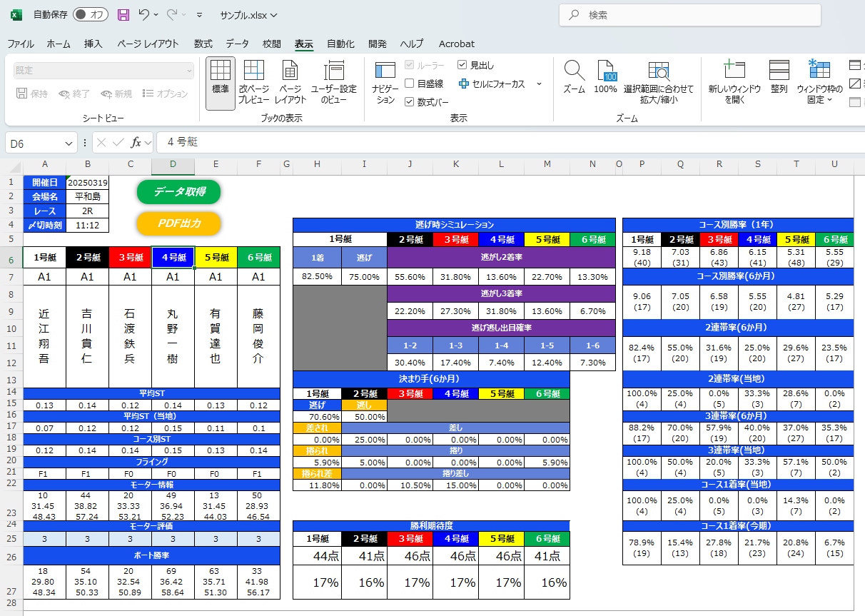Open the ナビゲーション pane
The width and height of the screenshot is (865, 616).
pyautogui.click(x=385, y=83)
